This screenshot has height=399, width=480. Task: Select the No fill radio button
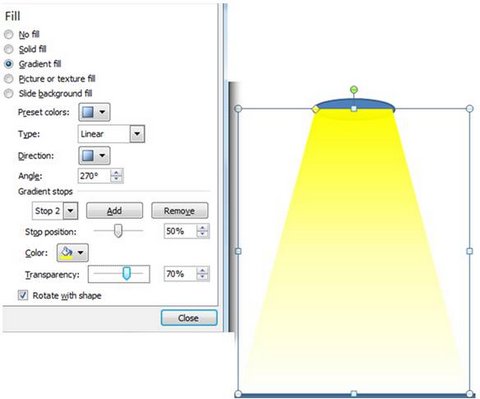click(x=9, y=34)
